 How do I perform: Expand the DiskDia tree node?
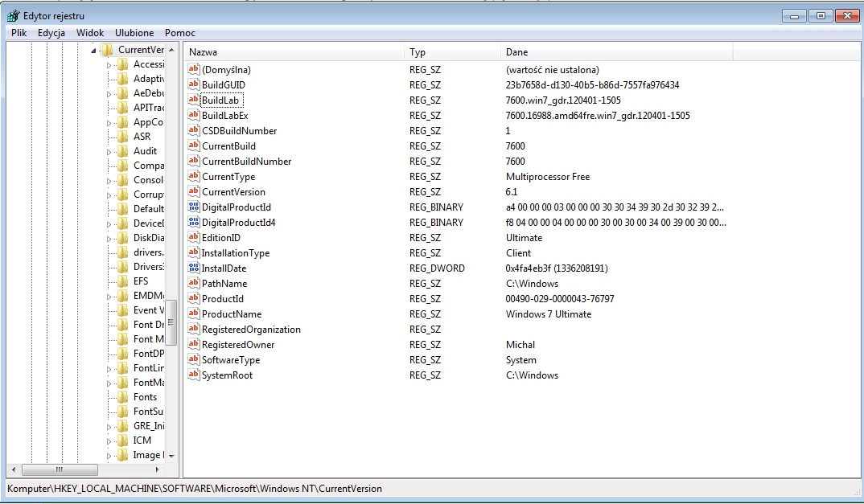109,239
